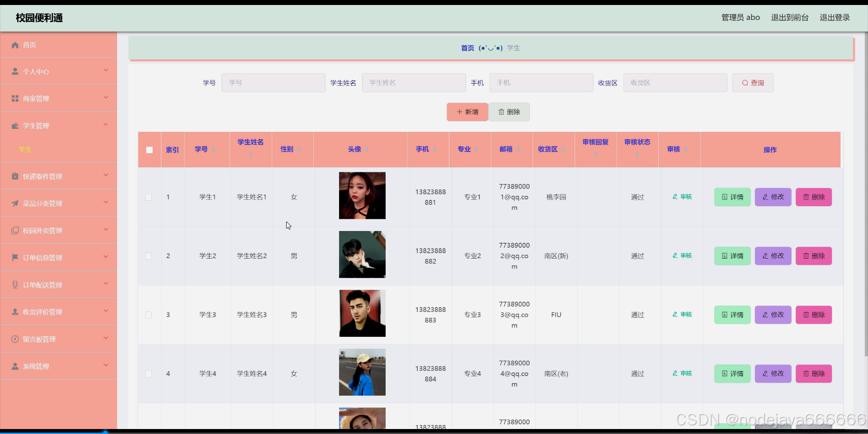Click the 新增 add button
This screenshot has width=868, height=434.
[x=467, y=112]
